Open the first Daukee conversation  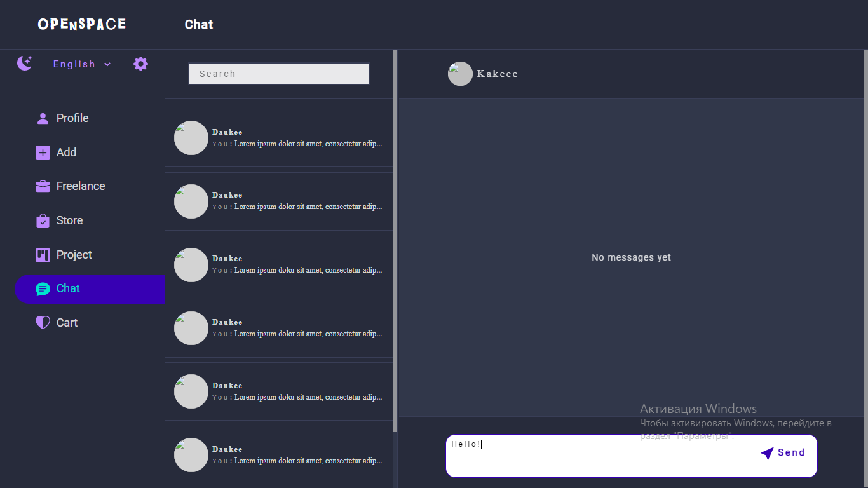tap(279, 138)
